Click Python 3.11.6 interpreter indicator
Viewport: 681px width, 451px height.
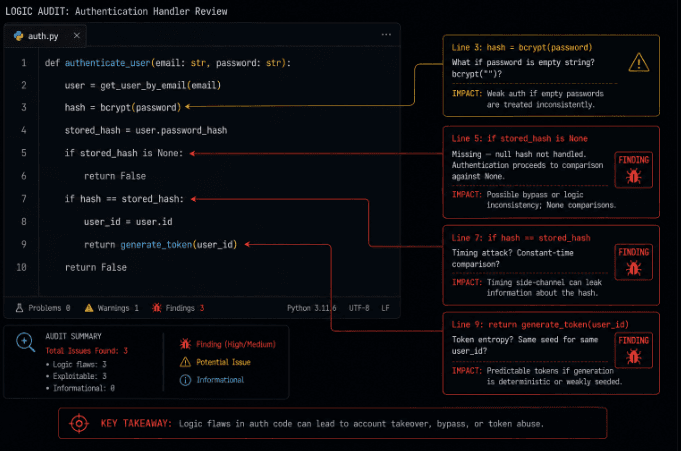(311, 308)
